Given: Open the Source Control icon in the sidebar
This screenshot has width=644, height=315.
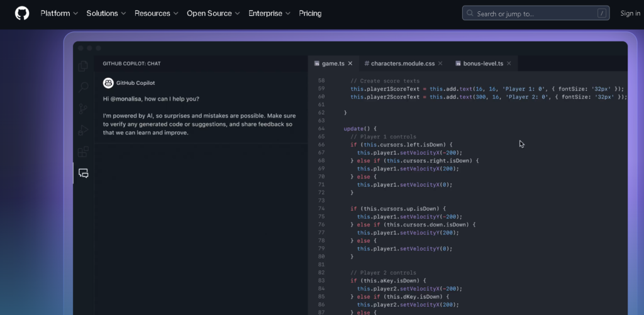Looking at the screenshot, I should coord(84,109).
